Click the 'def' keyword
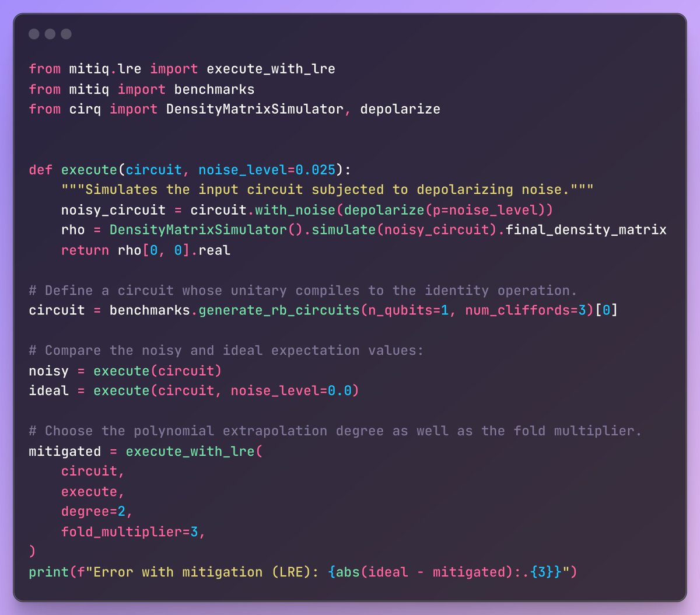The image size is (700, 615). pos(41,170)
